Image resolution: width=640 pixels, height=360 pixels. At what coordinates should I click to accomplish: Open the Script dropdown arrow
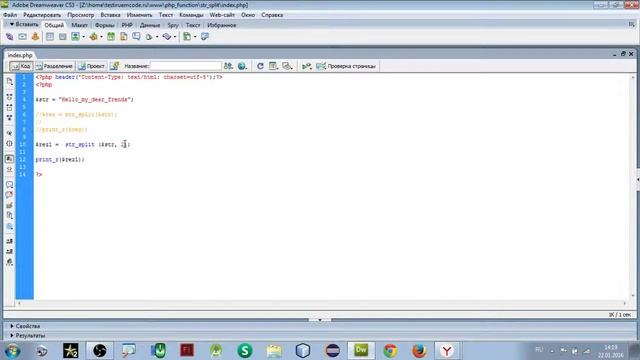[175, 37]
